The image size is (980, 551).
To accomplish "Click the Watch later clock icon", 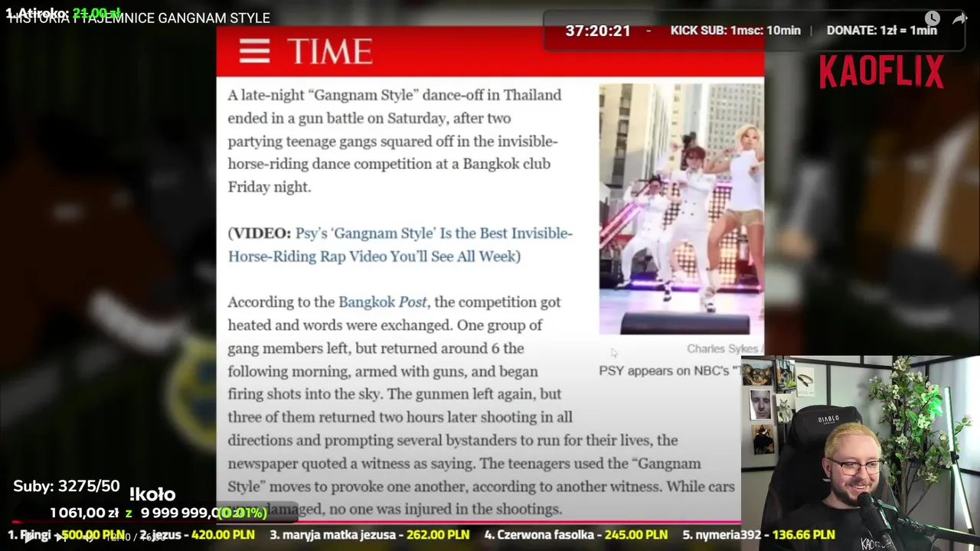I will point(932,18).
